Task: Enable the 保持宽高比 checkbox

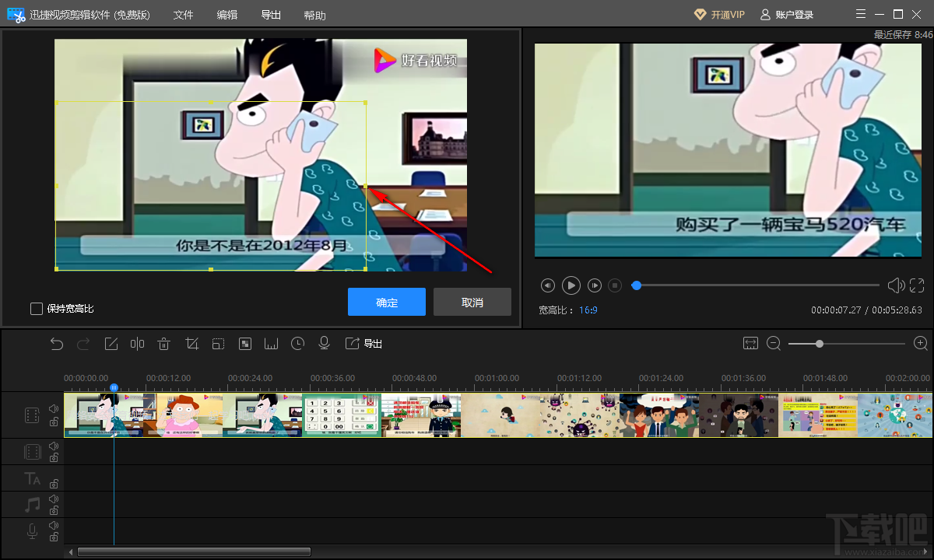Action: click(x=37, y=309)
